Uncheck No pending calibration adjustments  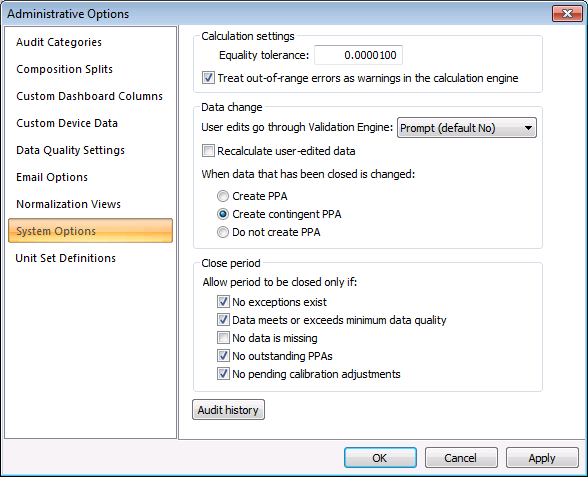point(223,374)
